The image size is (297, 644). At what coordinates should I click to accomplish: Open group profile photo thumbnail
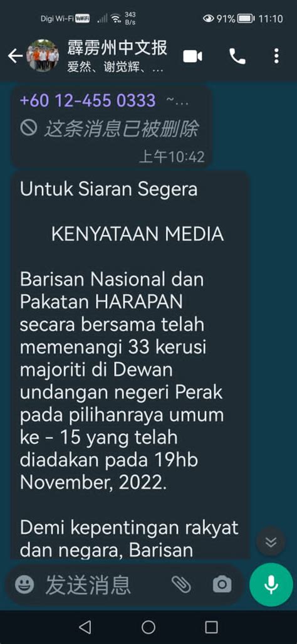(43, 56)
